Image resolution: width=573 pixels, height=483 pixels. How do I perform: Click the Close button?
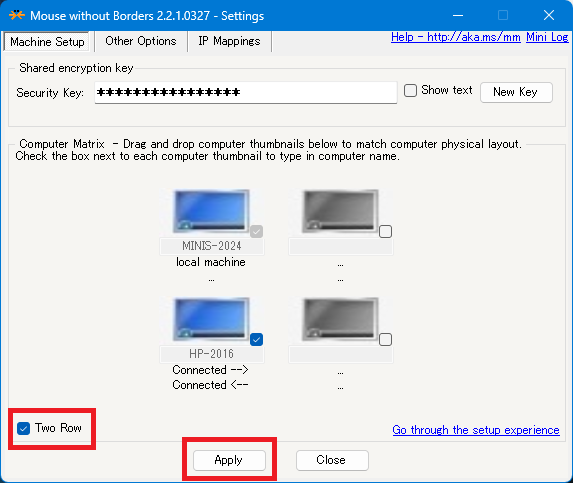[x=332, y=460]
